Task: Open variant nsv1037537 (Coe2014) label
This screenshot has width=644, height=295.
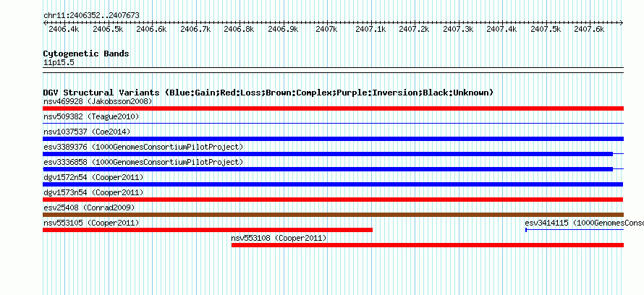Action: point(86,132)
